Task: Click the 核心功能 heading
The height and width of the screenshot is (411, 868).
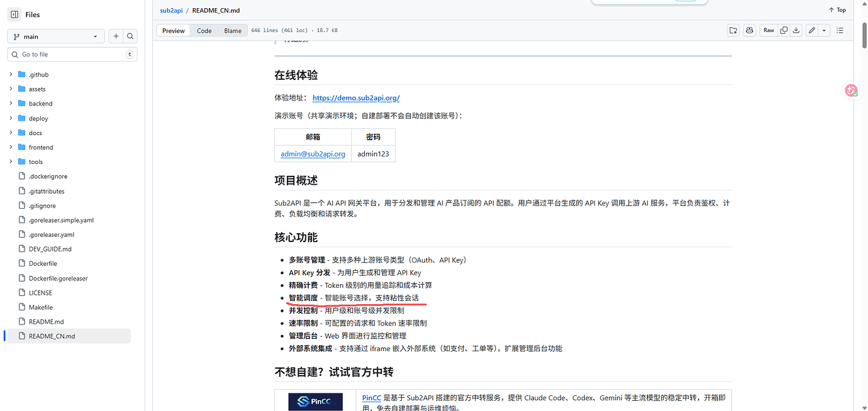Action: (x=296, y=238)
